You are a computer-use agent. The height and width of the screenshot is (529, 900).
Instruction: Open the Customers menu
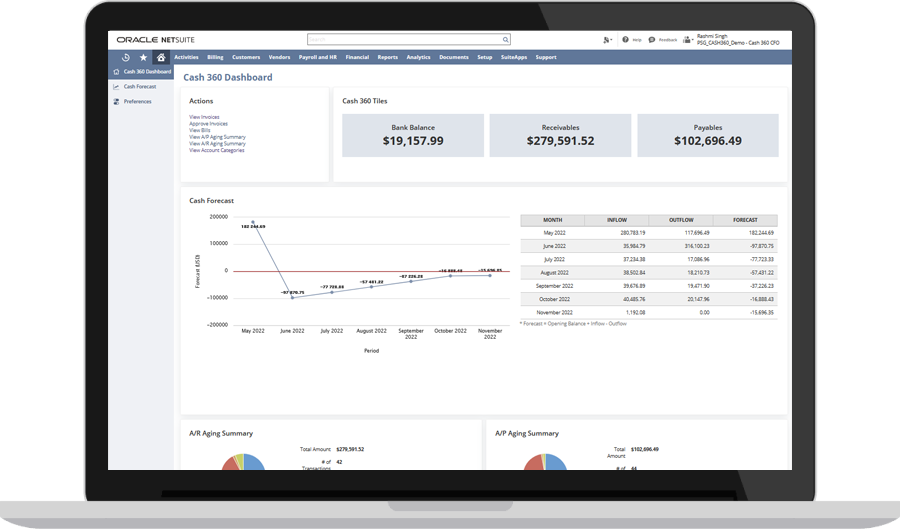click(246, 57)
